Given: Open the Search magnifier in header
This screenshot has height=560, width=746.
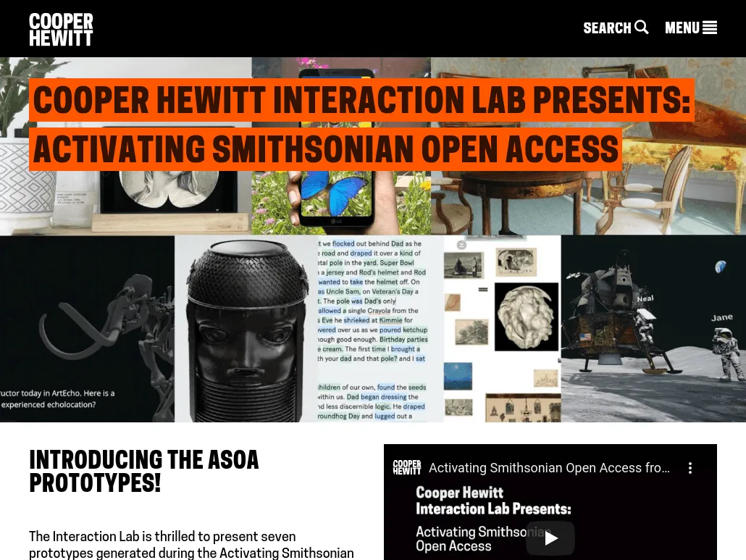Looking at the screenshot, I should [641, 28].
